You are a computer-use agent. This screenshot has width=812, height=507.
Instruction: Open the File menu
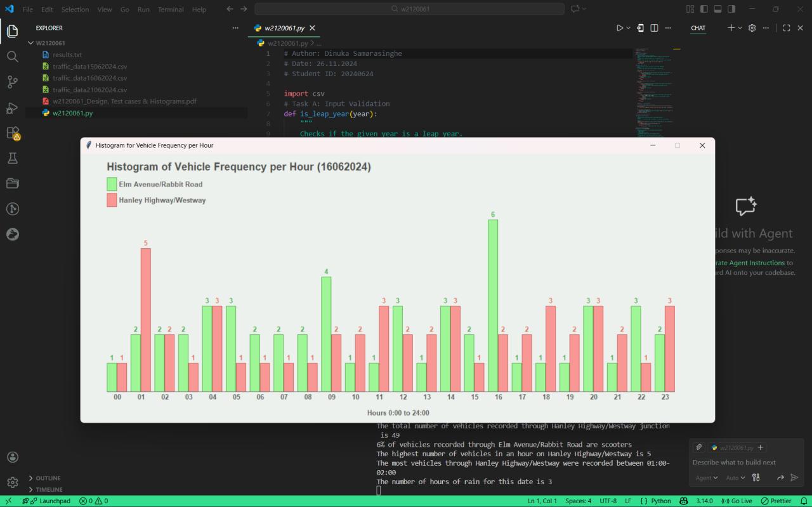coord(28,10)
